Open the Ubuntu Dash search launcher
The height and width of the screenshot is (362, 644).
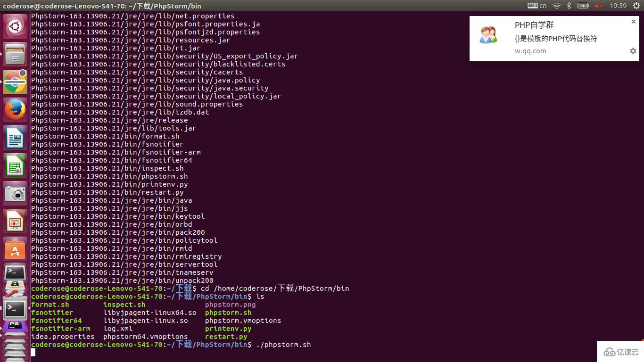point(15,26)
